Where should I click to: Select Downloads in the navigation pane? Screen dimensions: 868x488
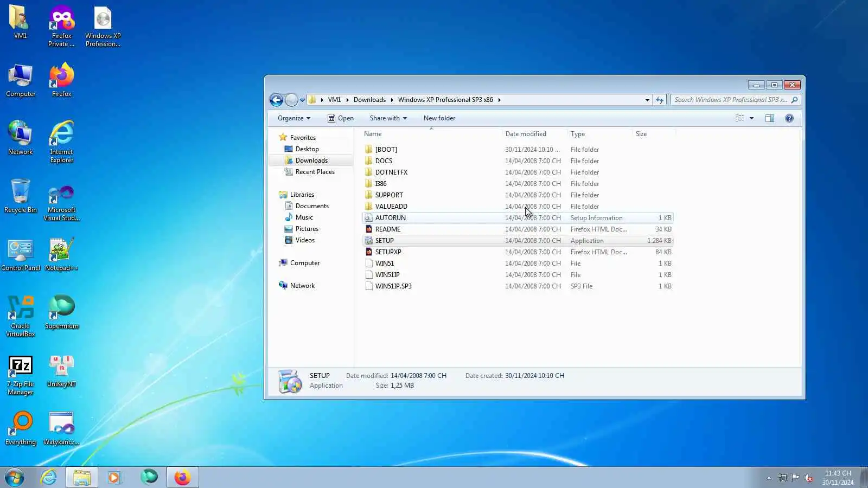311,160
